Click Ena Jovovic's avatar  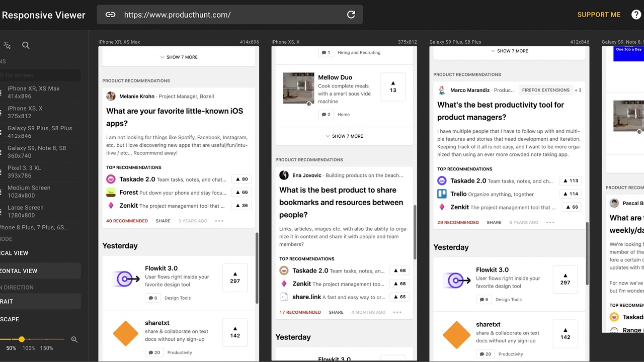(x=284, y=175)
